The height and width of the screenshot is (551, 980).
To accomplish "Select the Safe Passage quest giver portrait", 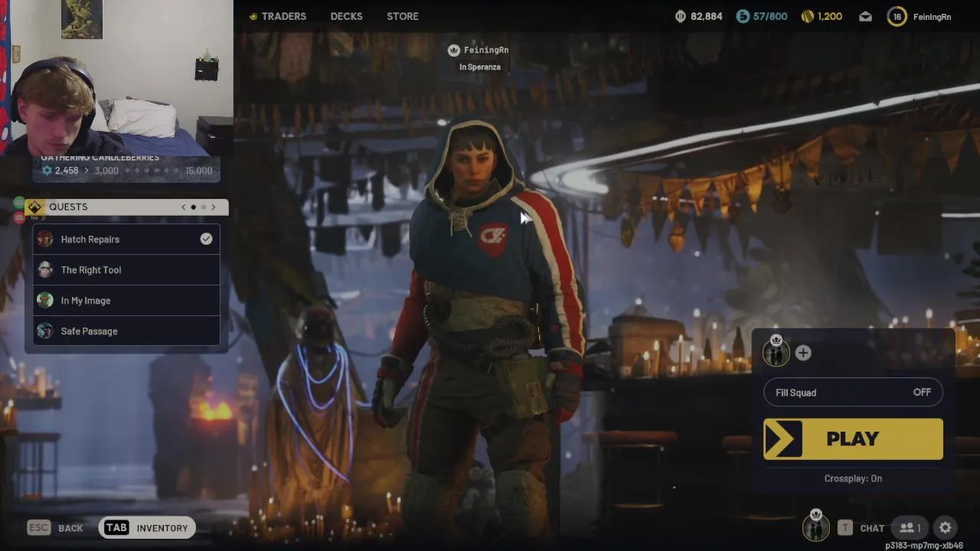I will click(45, 331).
